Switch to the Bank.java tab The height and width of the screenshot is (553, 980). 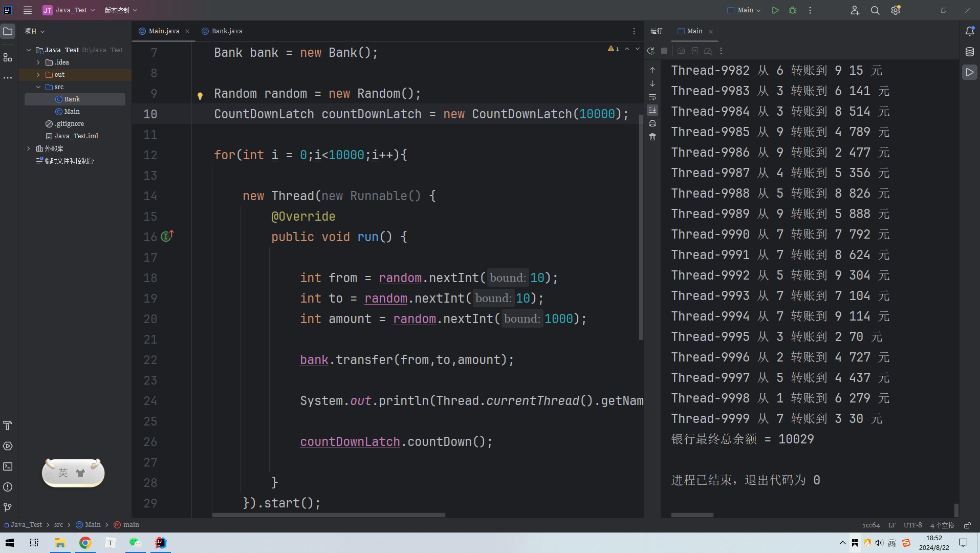(222, 31)
